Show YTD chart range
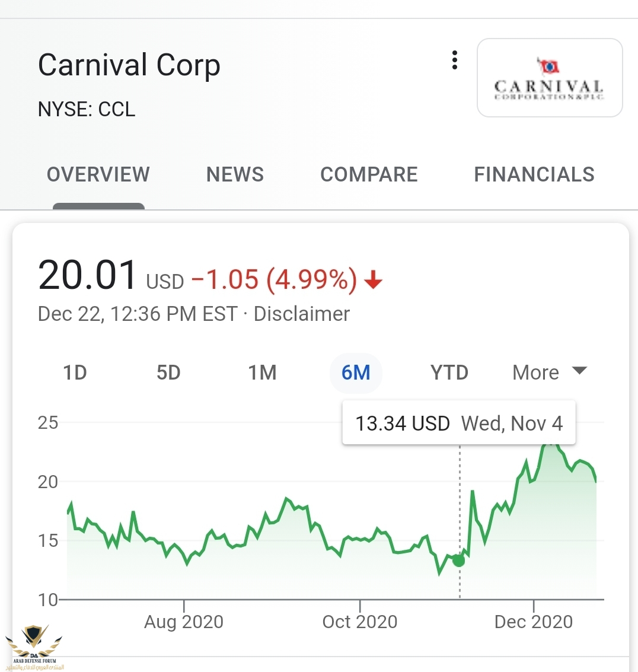The width and height of the screenshot is (638, 672). (449, 372)
